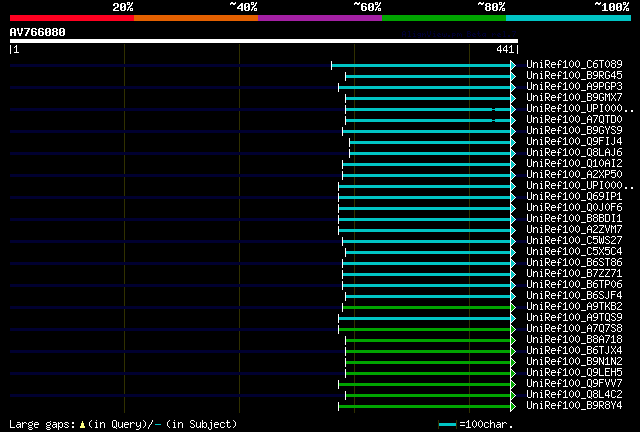
Task: Select hit UniRef100_A9TKB2
Action: [x=574, y=307]
